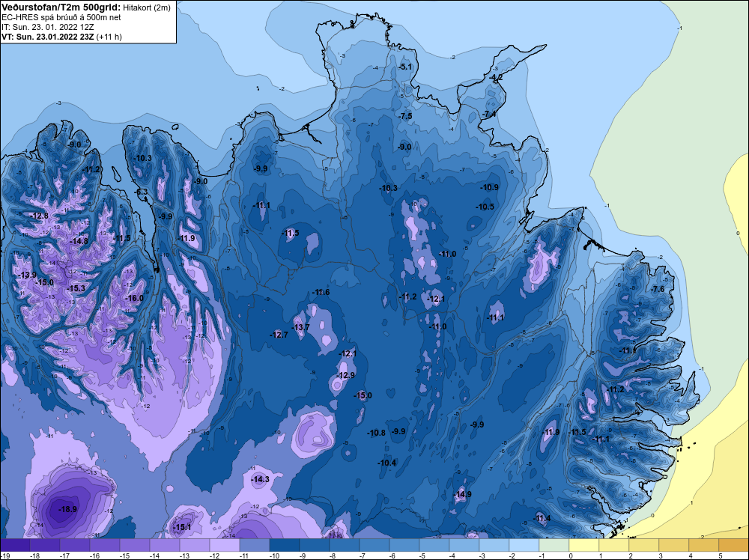
Task: Click the -18.9 temperature value on the map
Action: pyautogui.click(x=67, y=509)
